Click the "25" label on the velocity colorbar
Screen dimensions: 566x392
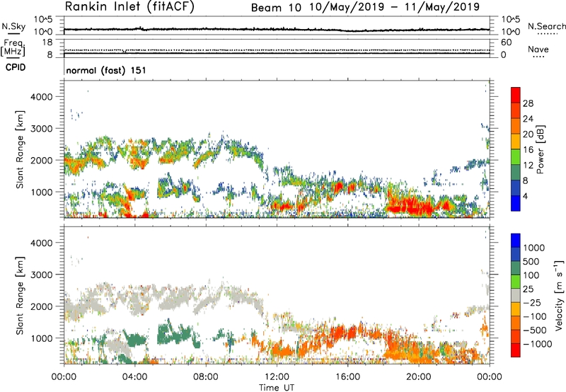tap(528, 289)
